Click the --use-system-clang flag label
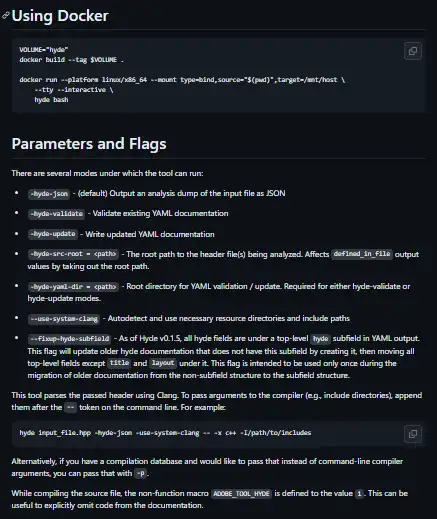 [x=64, y=319]
